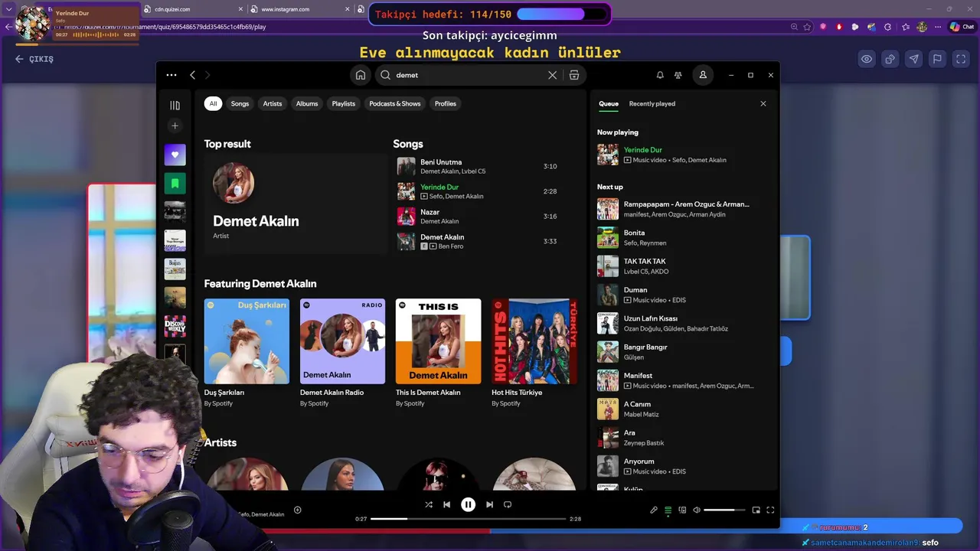The height and width of the screenshot is (551, 980).
Task: Filter results by Artists
Action: pos(273,103)
